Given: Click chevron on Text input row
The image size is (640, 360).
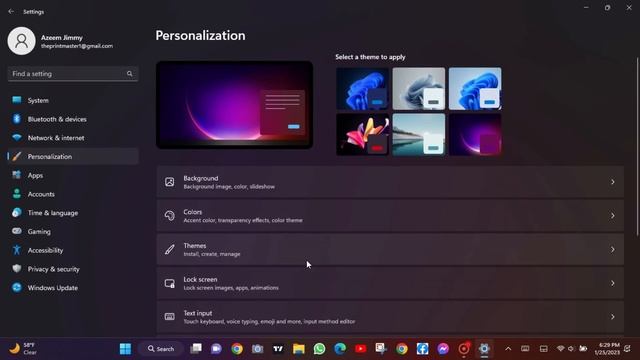Looking at the screenshot, I should [613, 317].
